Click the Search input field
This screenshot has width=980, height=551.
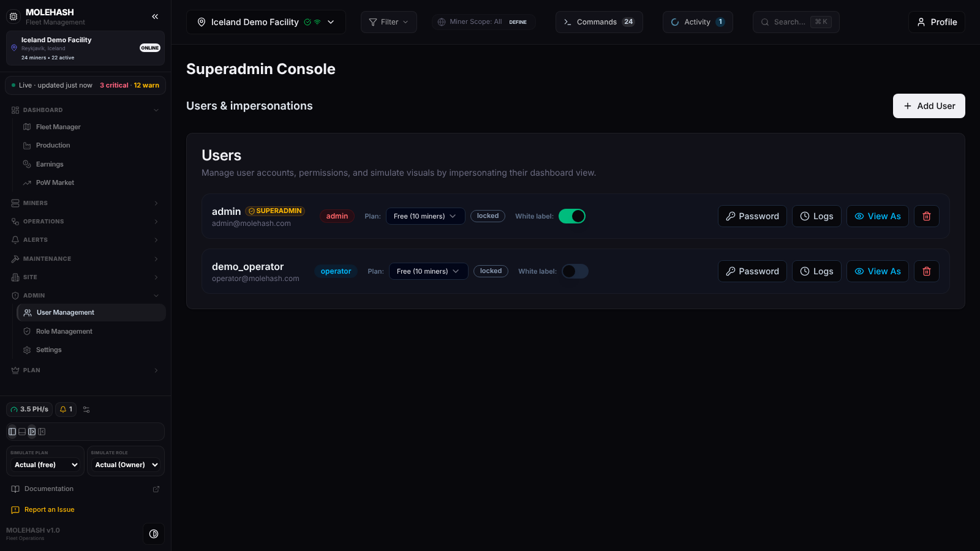(x=796, y=22)
